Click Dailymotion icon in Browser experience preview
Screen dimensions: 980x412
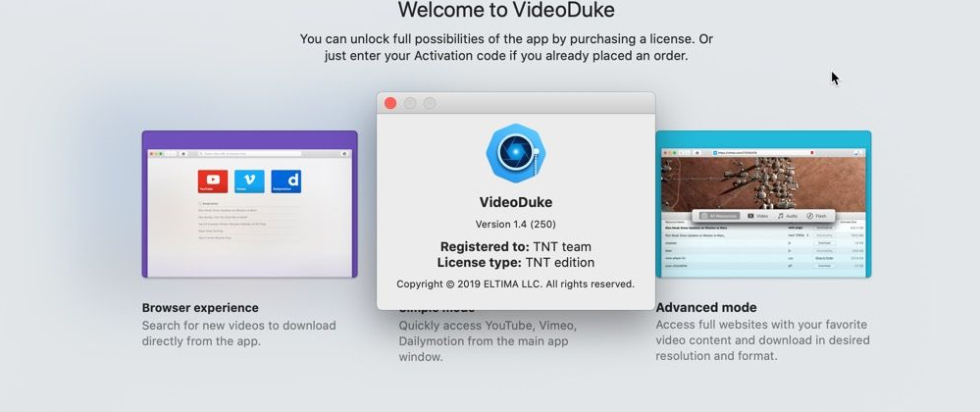point(286,181)
